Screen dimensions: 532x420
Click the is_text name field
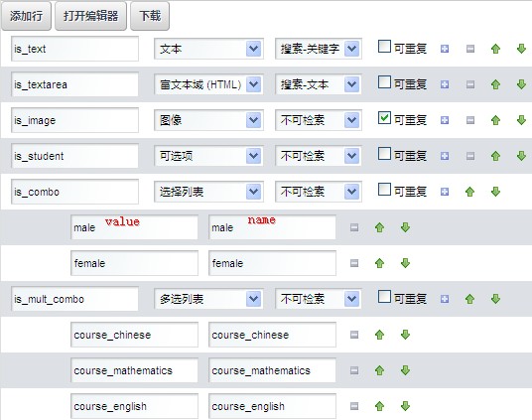click(x=74, y=49)
